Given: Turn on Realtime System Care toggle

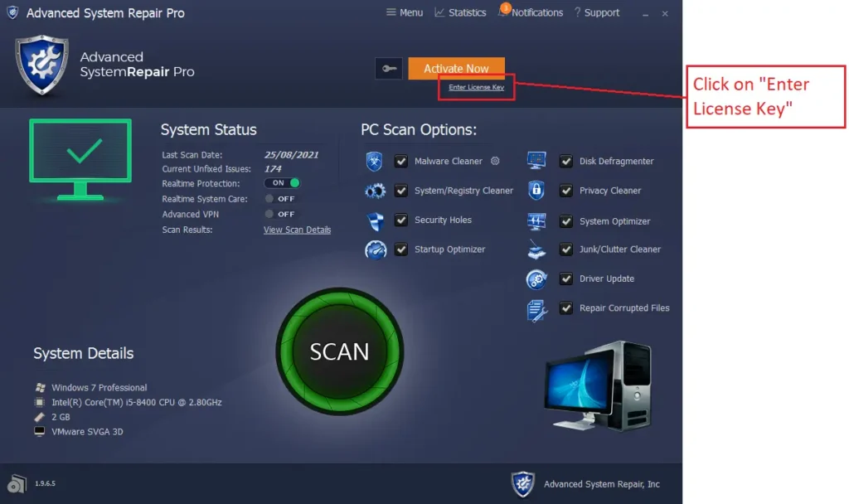Looking at the screenshot, I should pos(280,199).
